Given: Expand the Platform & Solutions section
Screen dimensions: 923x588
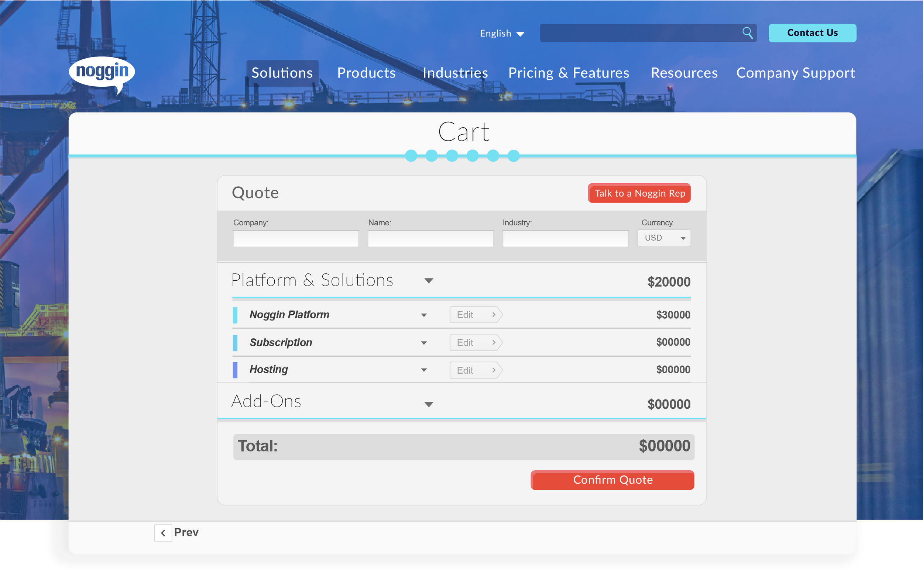Looking at the screenshot, I should pyautogui.click(x=429, y=280).
